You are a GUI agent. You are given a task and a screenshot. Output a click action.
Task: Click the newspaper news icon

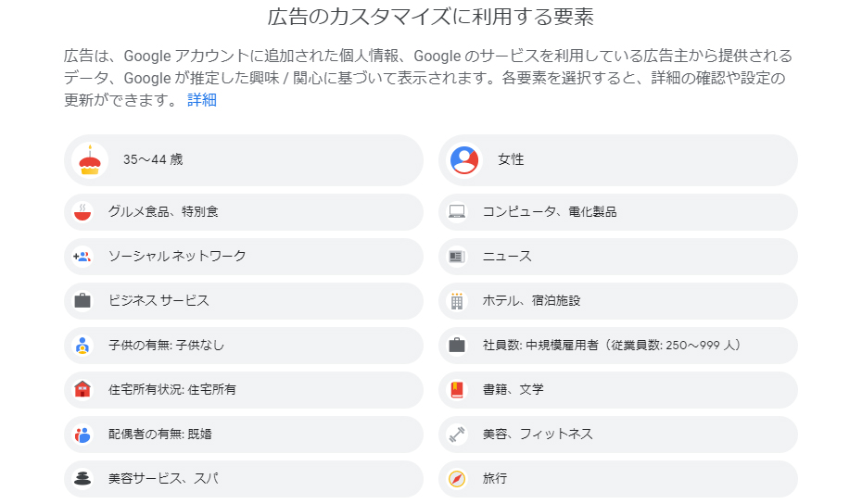click(x=457, y=257)
